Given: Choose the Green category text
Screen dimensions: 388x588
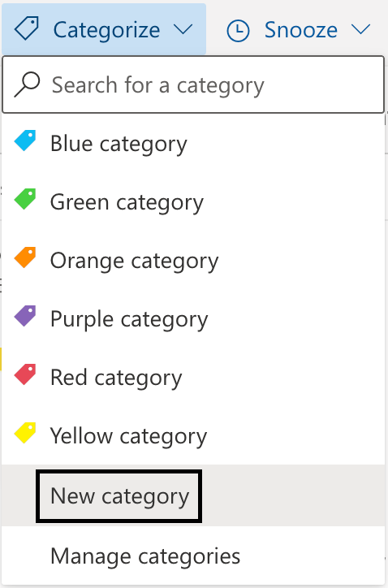Looking at the screenshot, I should click(127, 202).
